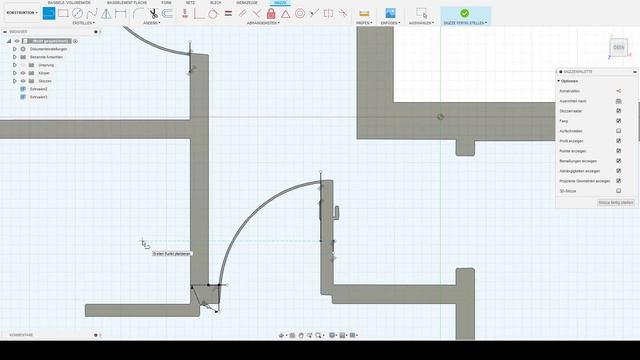Screen dimensions: 640x360
Task: Switch to the Form tab
Action: [x=166, y=2]
